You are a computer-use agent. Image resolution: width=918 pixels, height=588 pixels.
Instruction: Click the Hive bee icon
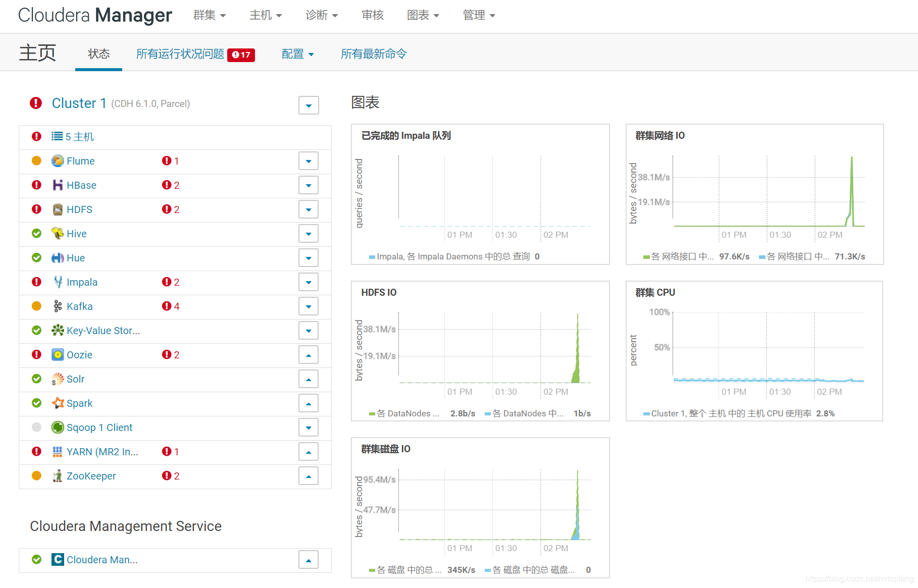pos(58,234)
